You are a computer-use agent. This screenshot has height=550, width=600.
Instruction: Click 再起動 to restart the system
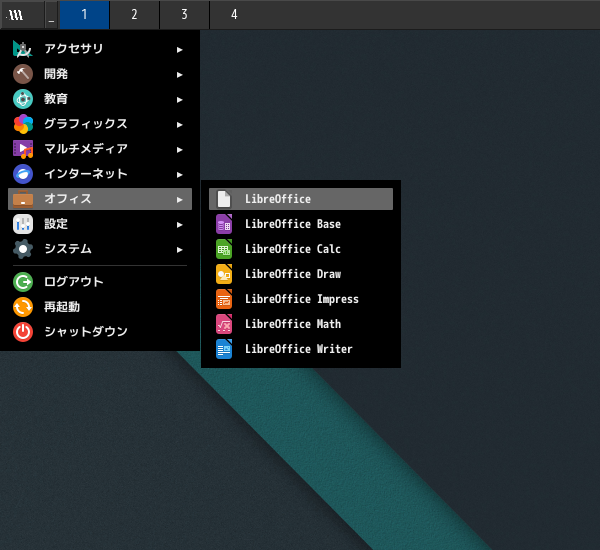point(61,306)
